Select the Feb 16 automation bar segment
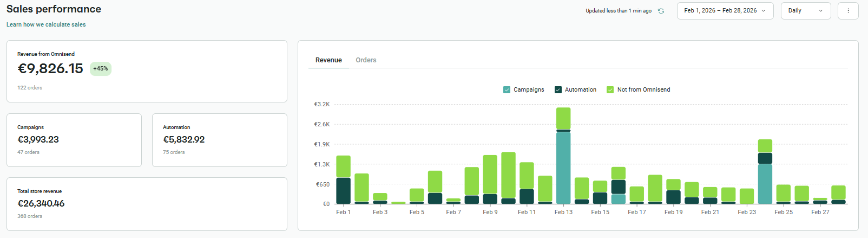This screenshot has width=868, height=238. tap(619, 187)
